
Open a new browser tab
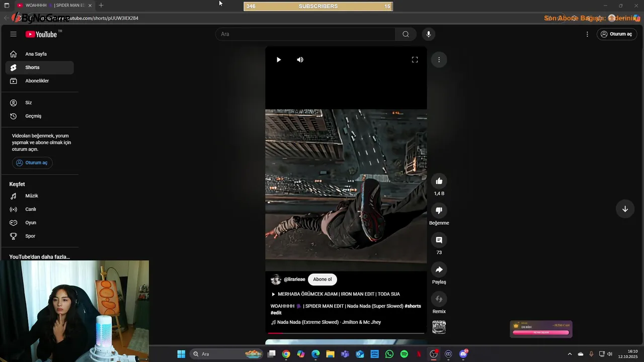pyautogui.click(x=101, y=6)
